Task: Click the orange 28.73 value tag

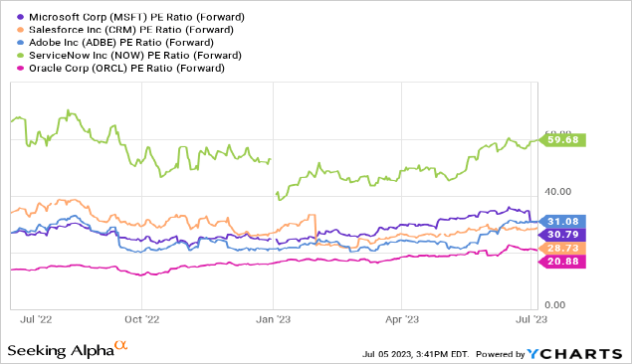Action: [x=562, y=248]
